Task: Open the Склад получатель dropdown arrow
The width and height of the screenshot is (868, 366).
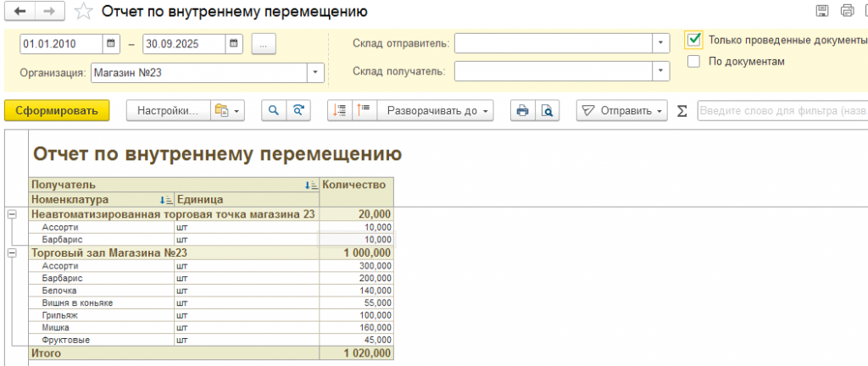Action: click(661, 71)
